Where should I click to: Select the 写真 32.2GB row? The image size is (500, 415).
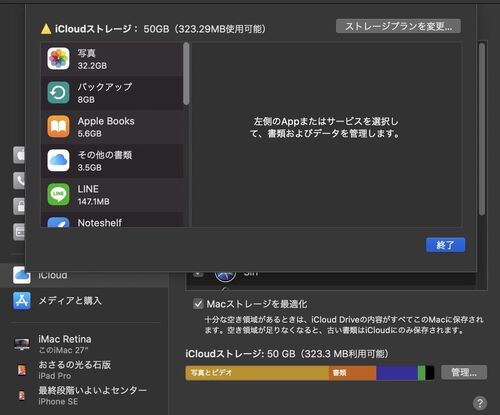click(x=112, y=59)
